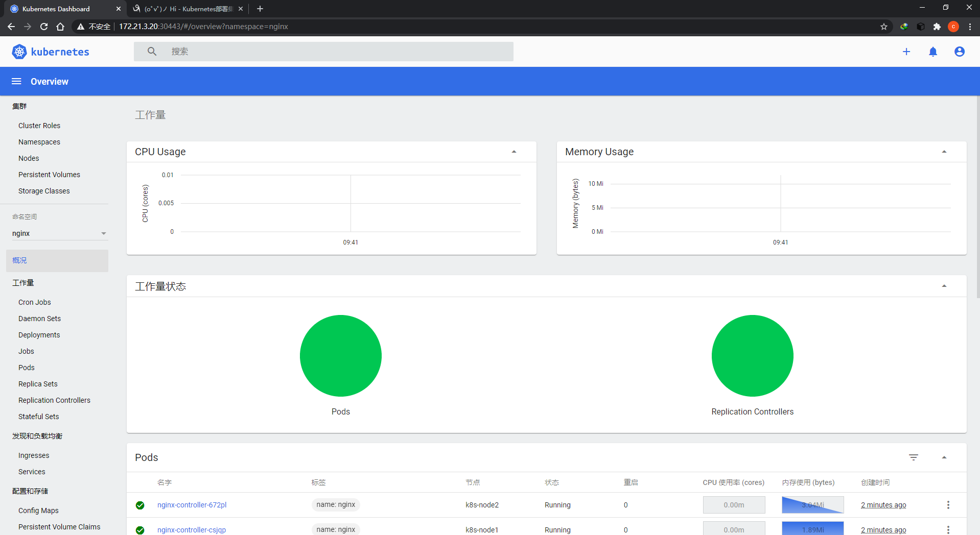Click the green Replication Controllers status circle
This screenshot has width=980, height=535.
click(x=753, y=356)
